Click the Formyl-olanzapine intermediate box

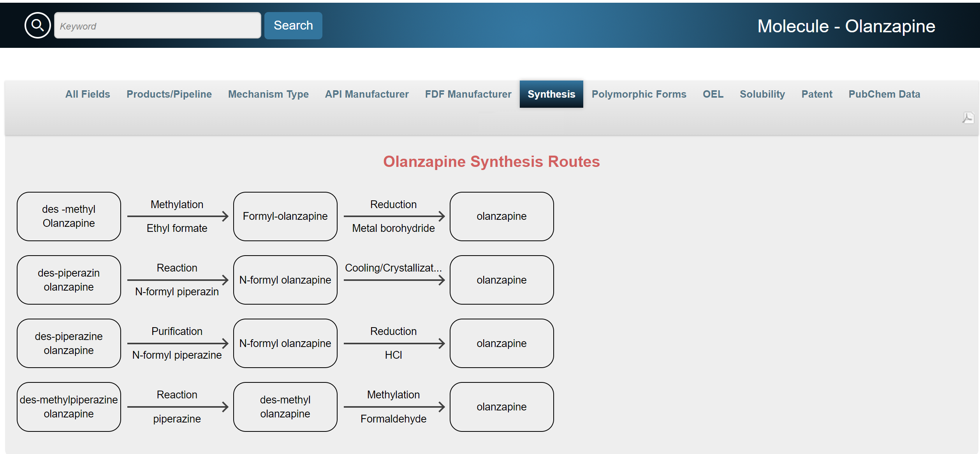click(x=285, y=216)
